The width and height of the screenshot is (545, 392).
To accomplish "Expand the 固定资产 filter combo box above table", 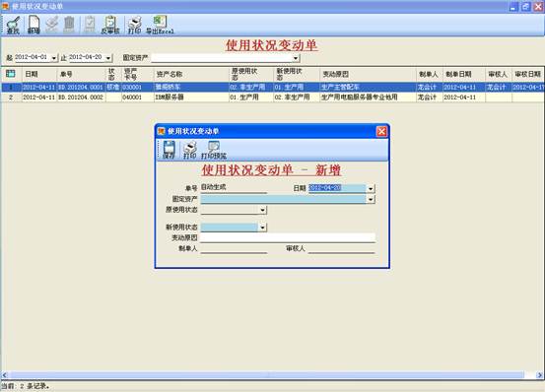I will pos(296,58).
